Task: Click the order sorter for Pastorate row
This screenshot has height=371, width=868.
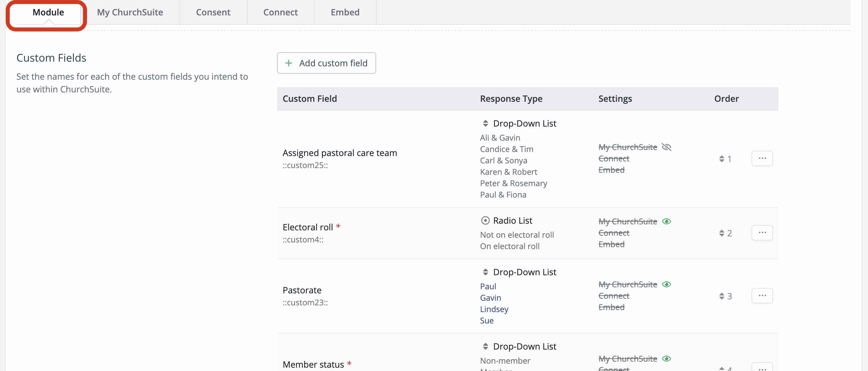Action: [721, 296]
